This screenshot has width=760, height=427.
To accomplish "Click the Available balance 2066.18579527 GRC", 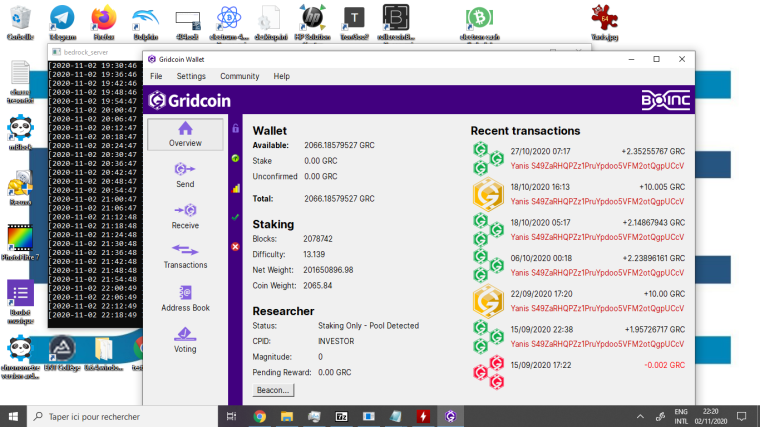I will 339,145.
